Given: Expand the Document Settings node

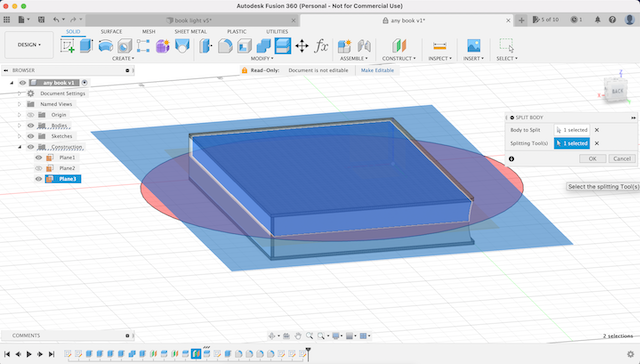Looking at the screenshot, I should click(19, 93).
